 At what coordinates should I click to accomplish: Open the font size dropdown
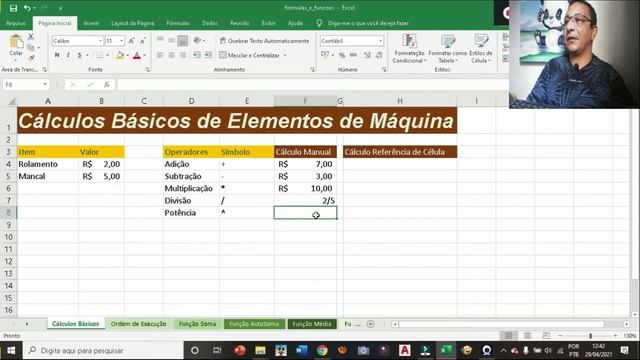pos(121,41)
